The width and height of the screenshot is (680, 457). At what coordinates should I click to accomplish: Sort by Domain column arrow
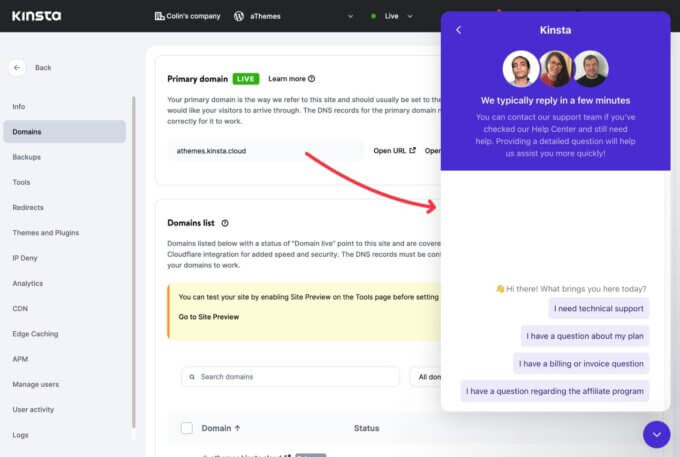[237, 428]
